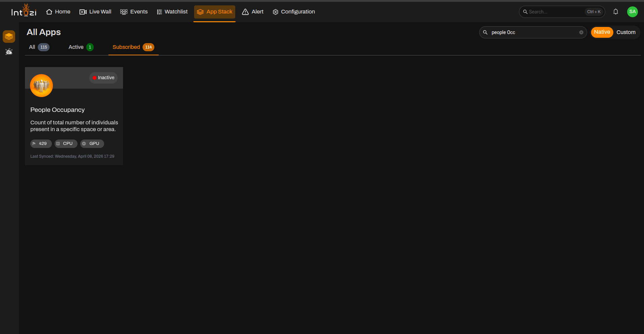Open notifications bell
The image size is (644, 334).
point(616,12)
